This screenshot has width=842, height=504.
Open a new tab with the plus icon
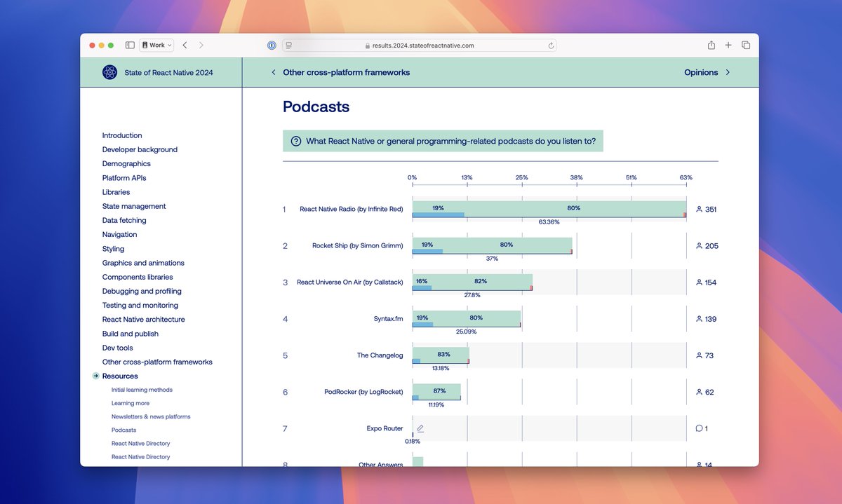(728, 45)
